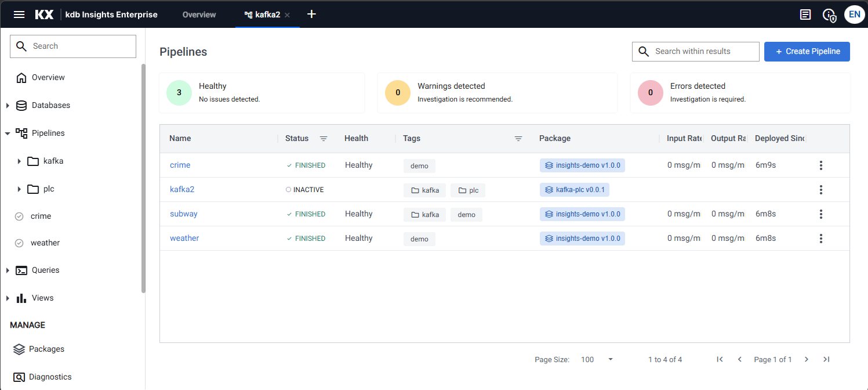Click the sidebar Search field

[x=73, y=46]
